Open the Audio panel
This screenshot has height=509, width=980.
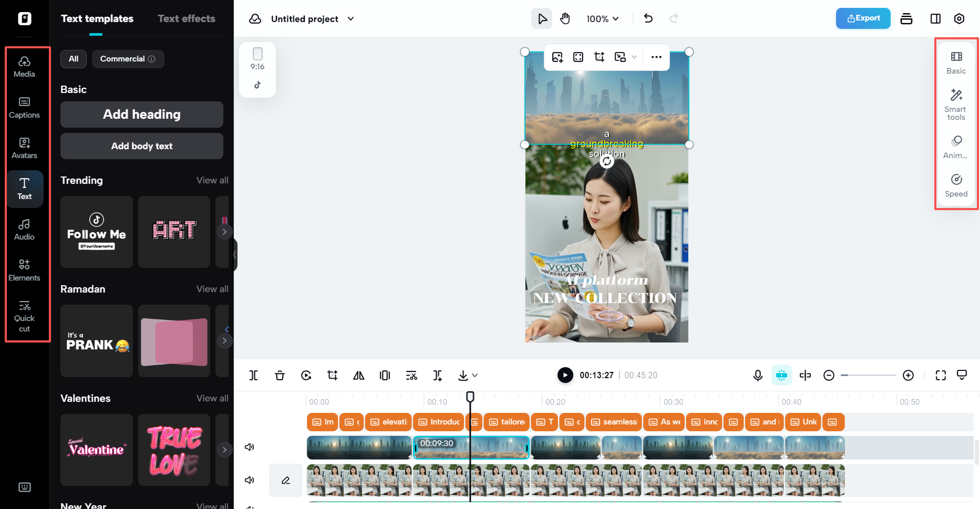pos(24,228)
